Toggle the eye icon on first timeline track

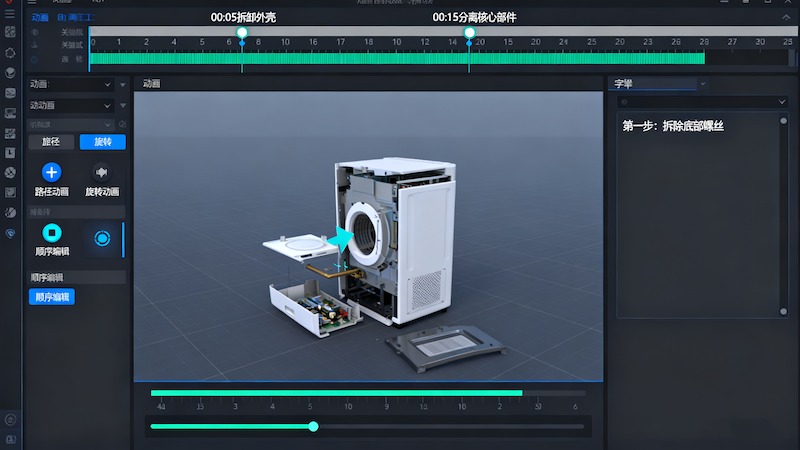(x=36, y=32)
